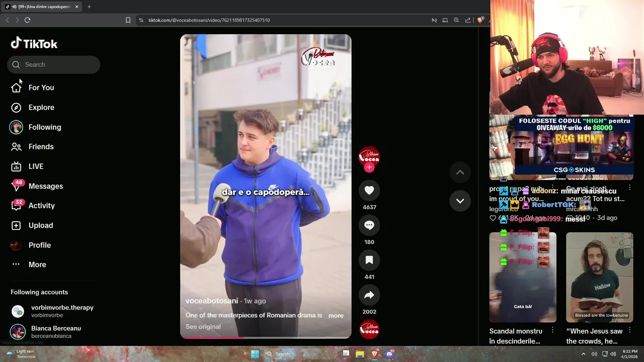Screen dimensions: 644x362
Task: Select the TikTok browser tab
Action: click(42, 7)
